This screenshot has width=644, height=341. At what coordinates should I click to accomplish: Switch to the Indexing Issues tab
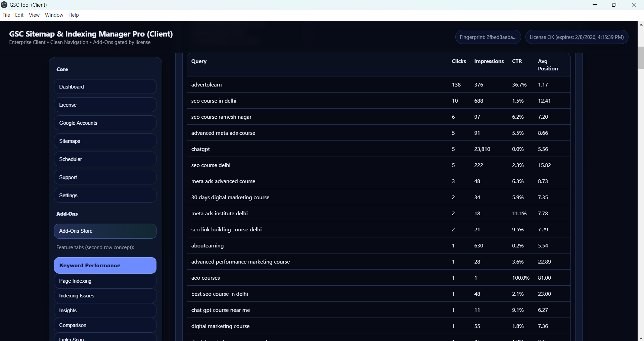pos(105,296)
